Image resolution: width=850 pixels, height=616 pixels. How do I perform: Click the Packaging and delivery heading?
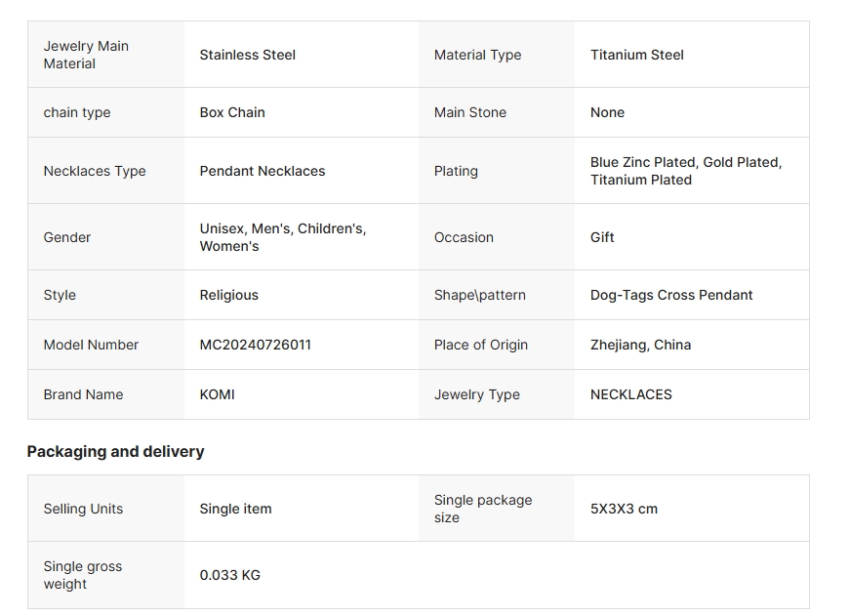(115, 451)
